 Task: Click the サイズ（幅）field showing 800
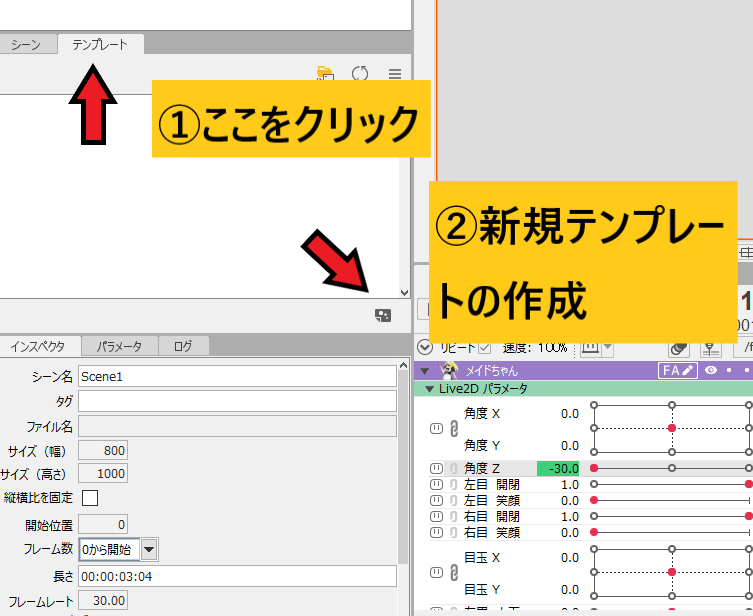[x=103, y=450]
